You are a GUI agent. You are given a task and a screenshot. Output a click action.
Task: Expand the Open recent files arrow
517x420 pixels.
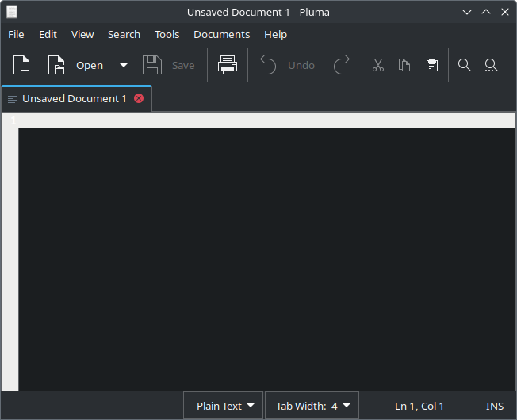[x=123, y=65]
